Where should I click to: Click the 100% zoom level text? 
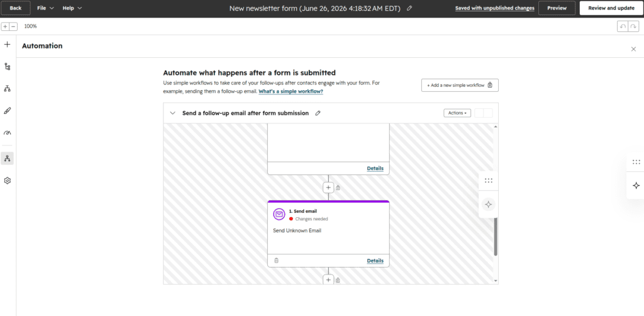click(30, 26)
